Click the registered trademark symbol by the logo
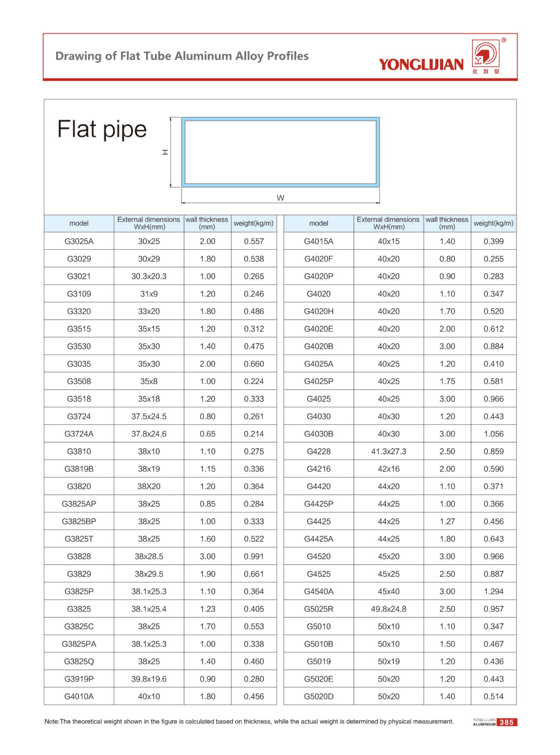Screen dimensions: 560x755 pyautogui.click(x=504, y=40)
